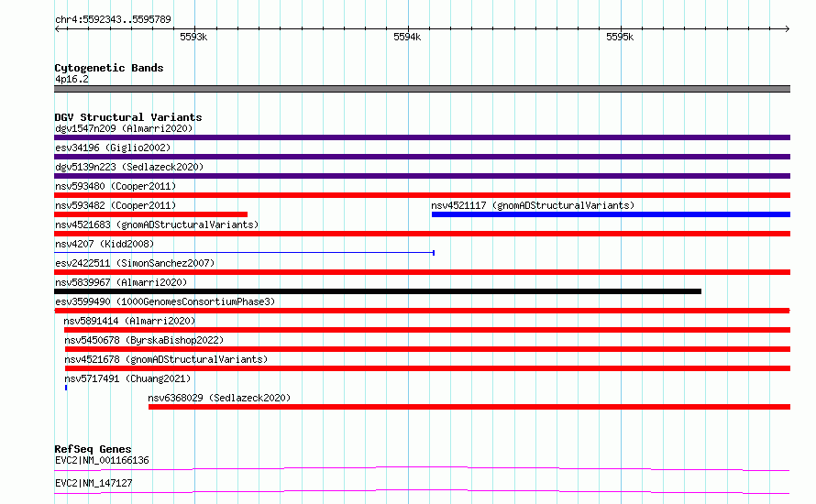Click the gray 4p16.2 cytogenetic band bar
Screen dimensions: 816x504
(x=422, y=89)
